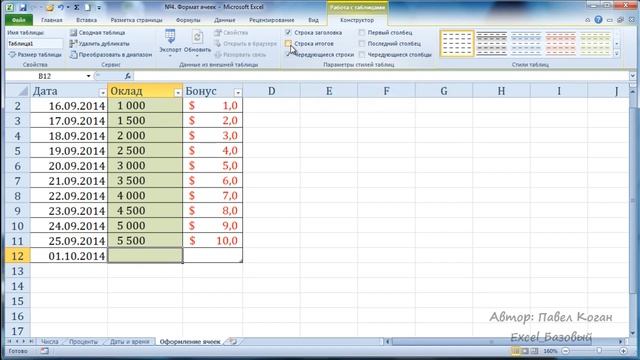The image size is (640, 360).
Task: Click Удалить дубликаты to remove duplicates
Action: click(99, 44)
